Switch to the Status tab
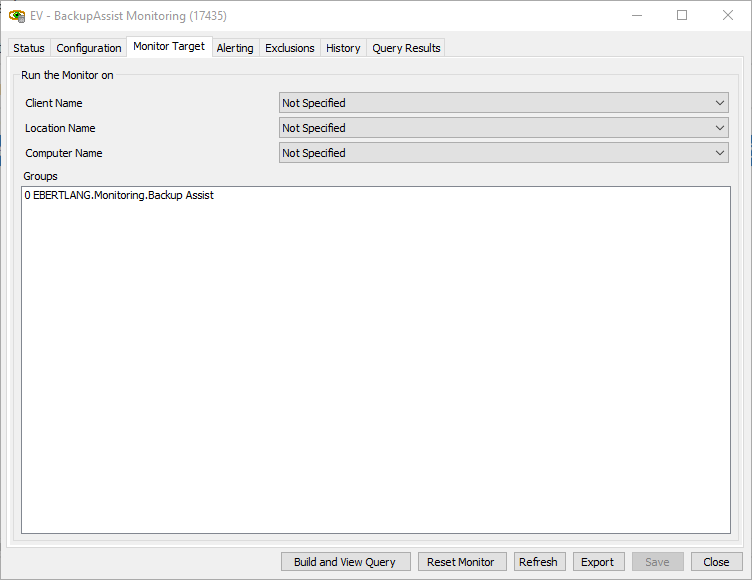The image size is (752, 580). click(x=29, y=48)
